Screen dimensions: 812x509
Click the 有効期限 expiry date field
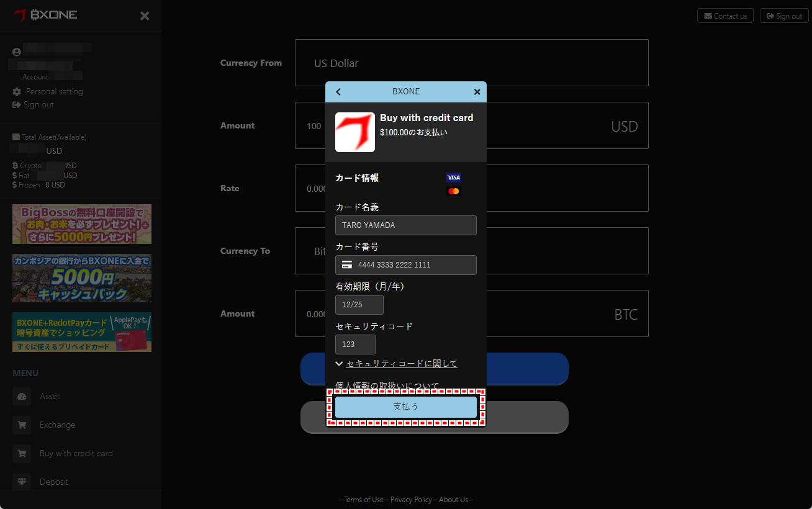pos(359,305)
